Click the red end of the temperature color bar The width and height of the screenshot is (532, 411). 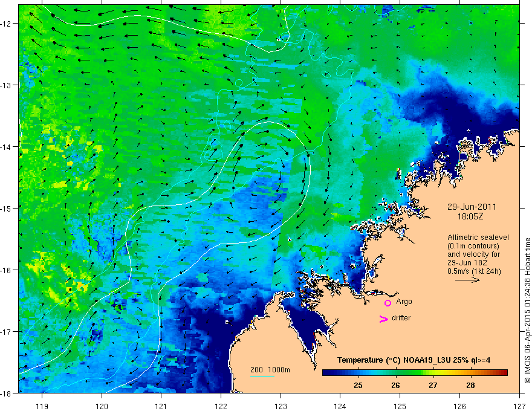pos(504,373)
